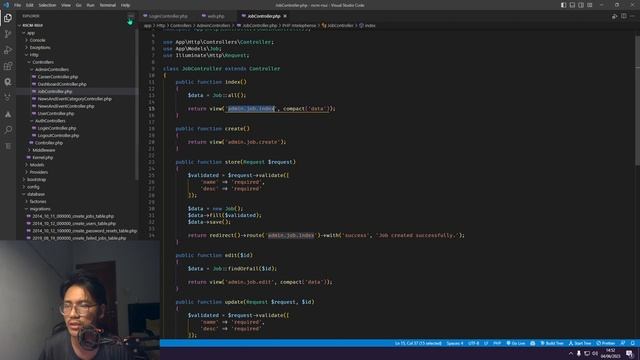
Task: Expand the bootstrap folder
Action: pyautogui.click(x=36, y=180)
